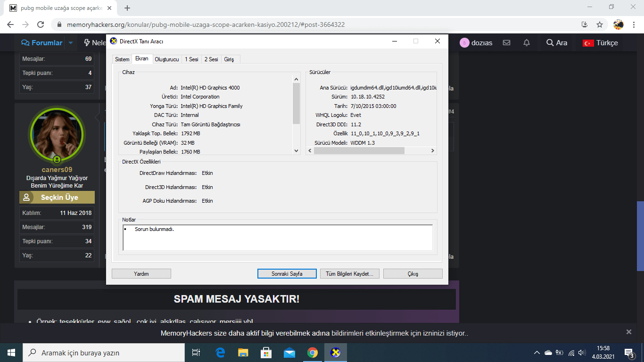Click site lock icon in address bar

(59, 25)
